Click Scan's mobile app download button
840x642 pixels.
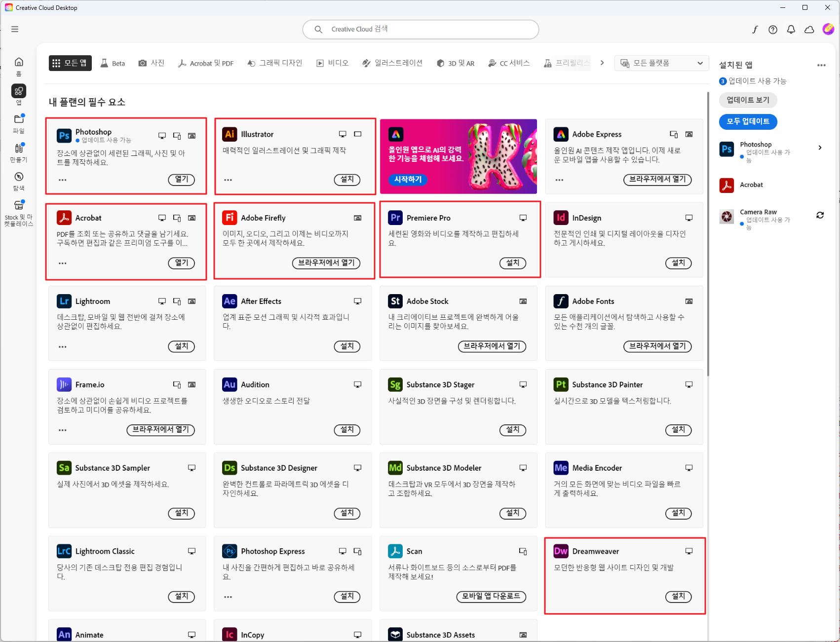491,597
